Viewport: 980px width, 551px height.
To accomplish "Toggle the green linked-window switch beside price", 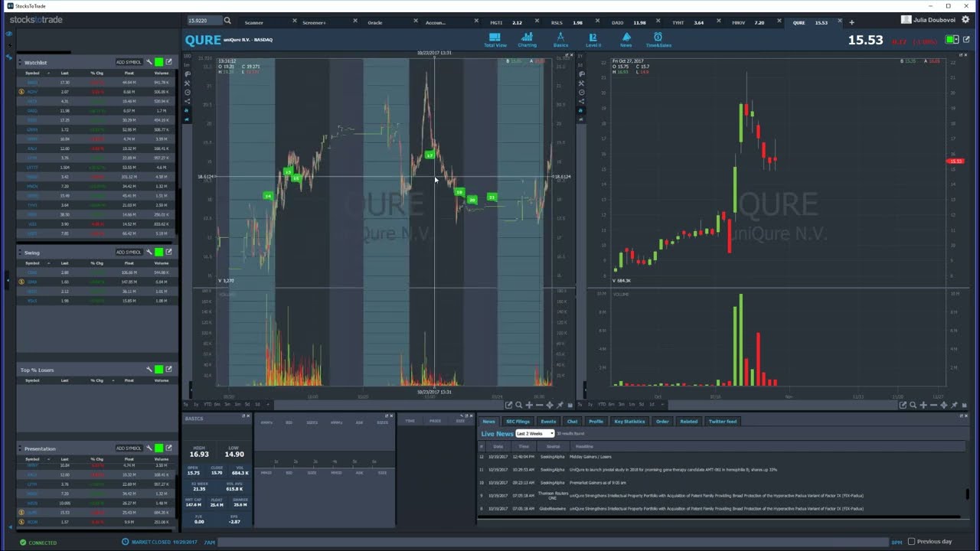I will [x=952, y=39].
